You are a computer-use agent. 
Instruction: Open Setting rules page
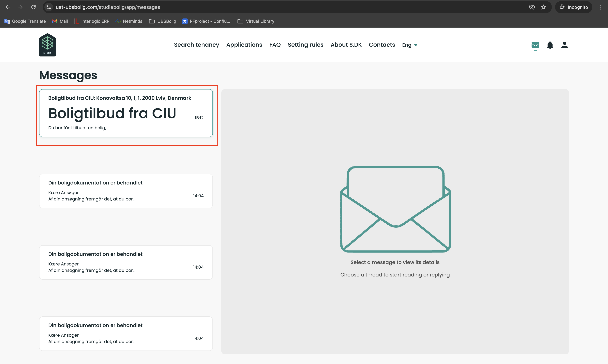(x=305, y=45)
